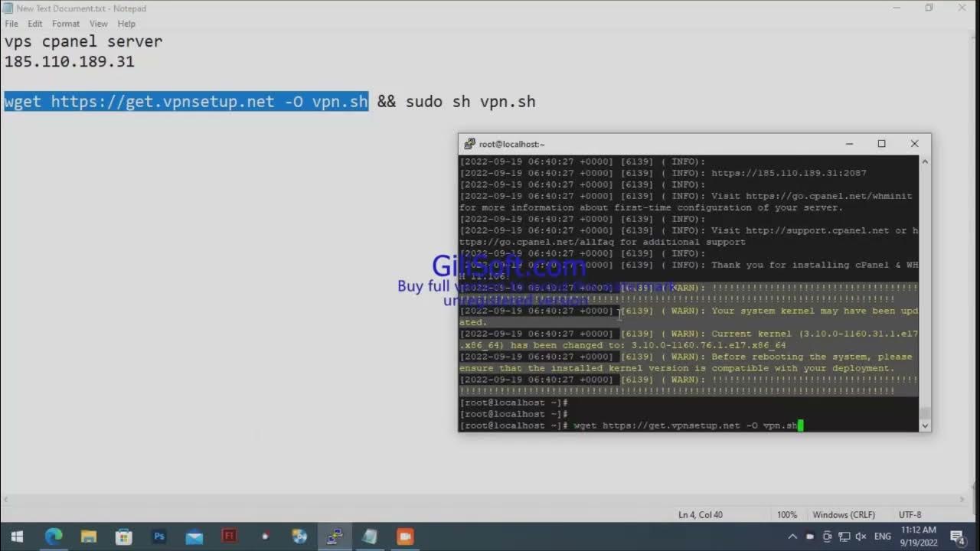
Task: Click the IP address 185.110.189.31 in Notepad
Action: (x=70, y=61)
